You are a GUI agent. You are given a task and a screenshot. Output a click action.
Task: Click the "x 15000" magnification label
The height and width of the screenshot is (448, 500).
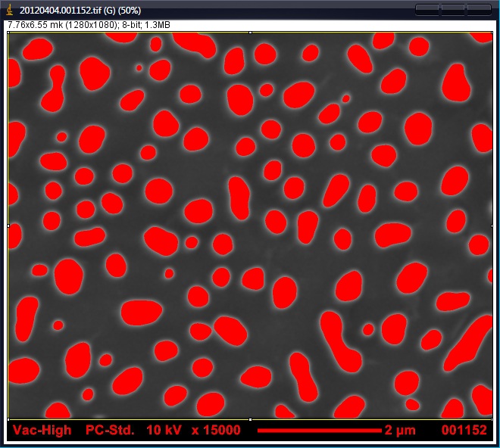pyautogui.click(x=216, y=430)
